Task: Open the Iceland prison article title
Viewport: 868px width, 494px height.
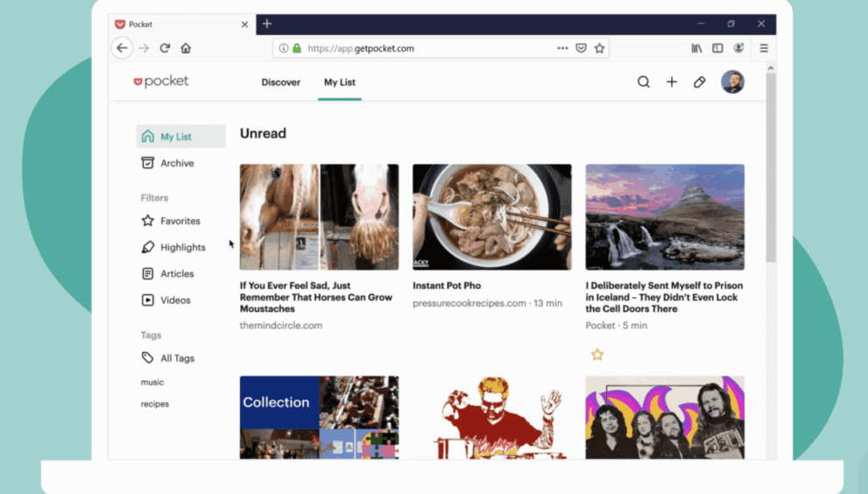Action: pos(664,297)
